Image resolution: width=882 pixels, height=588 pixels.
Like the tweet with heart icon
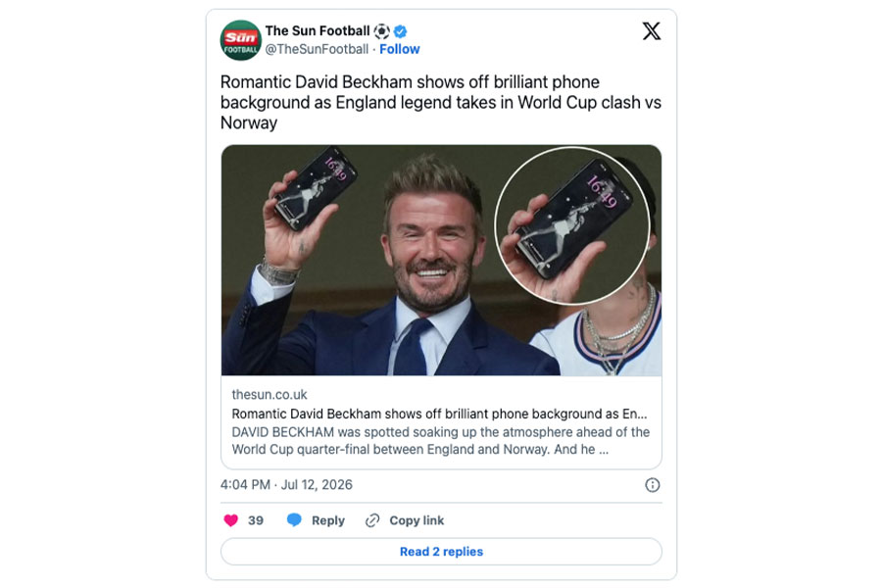tap(230, 520)
